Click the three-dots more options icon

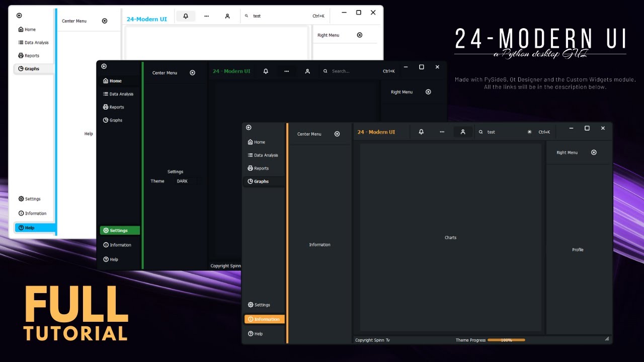(x=442, y=132)
